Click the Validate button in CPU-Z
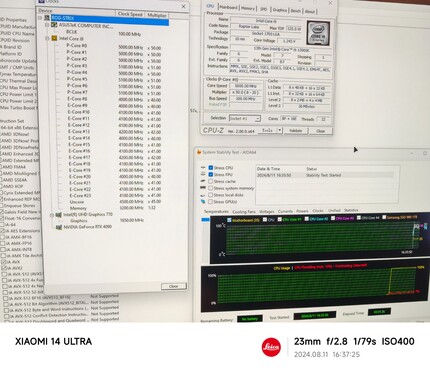Screen dimensions: 430x372 pyautogui.click(x=295, y=131)
